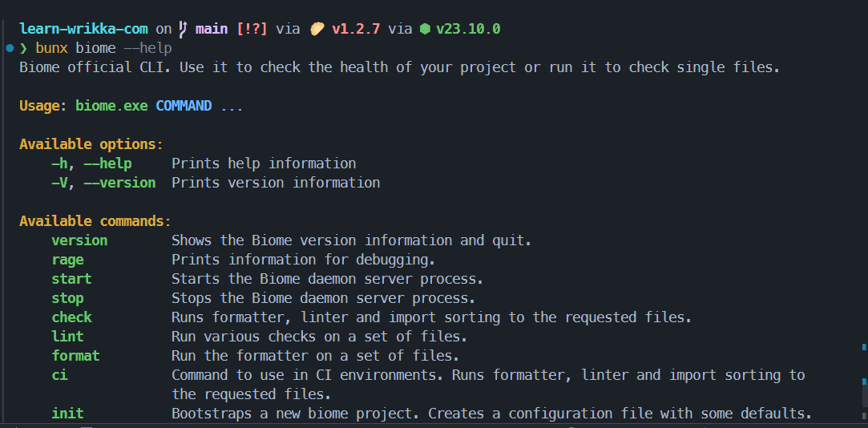Viewport: 868px width, 428px height.
Task: Click the v23.10.0 Node version text
Action: [x=468, y=29]
